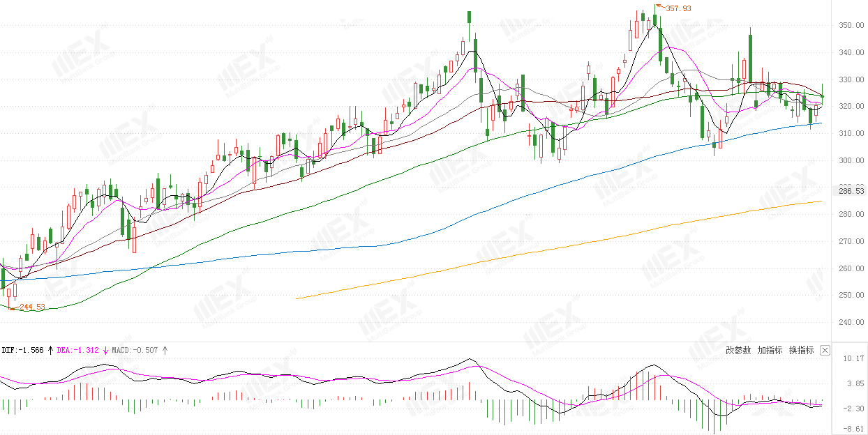Open 改参数 to edit indicator parameters
This screenshot has height=435, width=868.
point(738,350)
